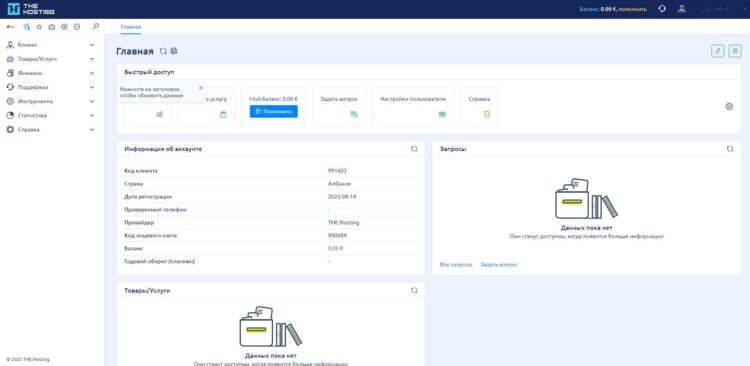Click client code value 991603
Screen dimensions: 750x366
pos(337,171)
